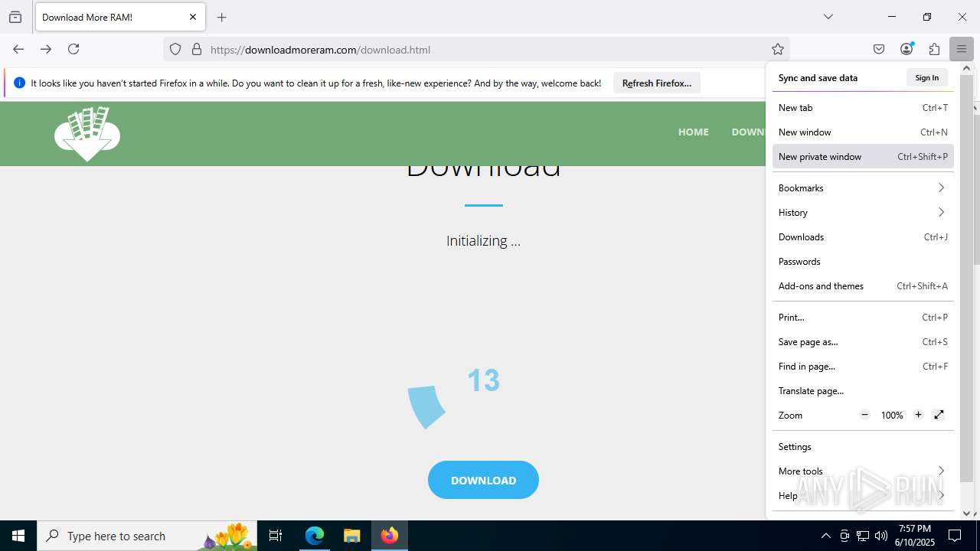The width and height of the screenshot is (980, 551).
Task: Click the HOME navigation link
Action: [693, 132]
